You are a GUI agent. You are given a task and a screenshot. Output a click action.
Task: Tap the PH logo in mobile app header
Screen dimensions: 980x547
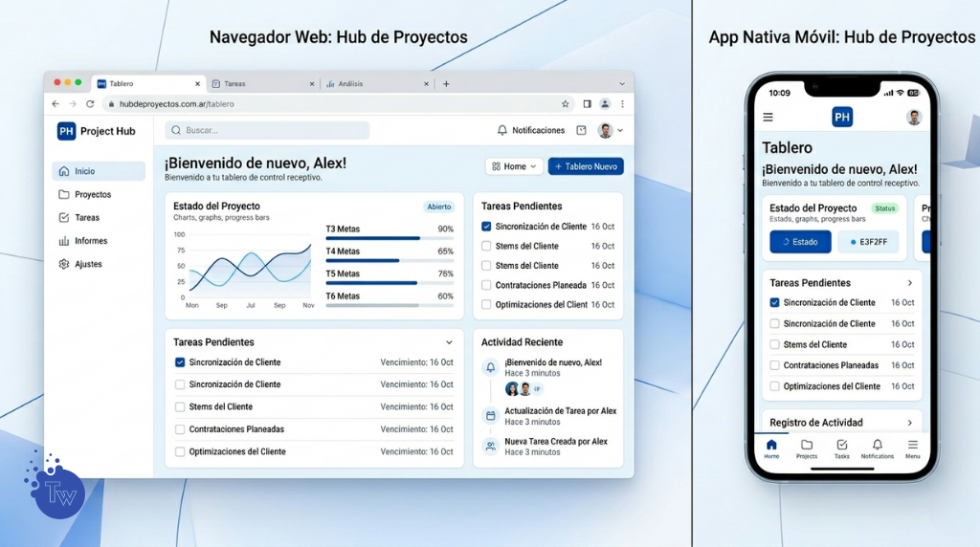[842, 117]
